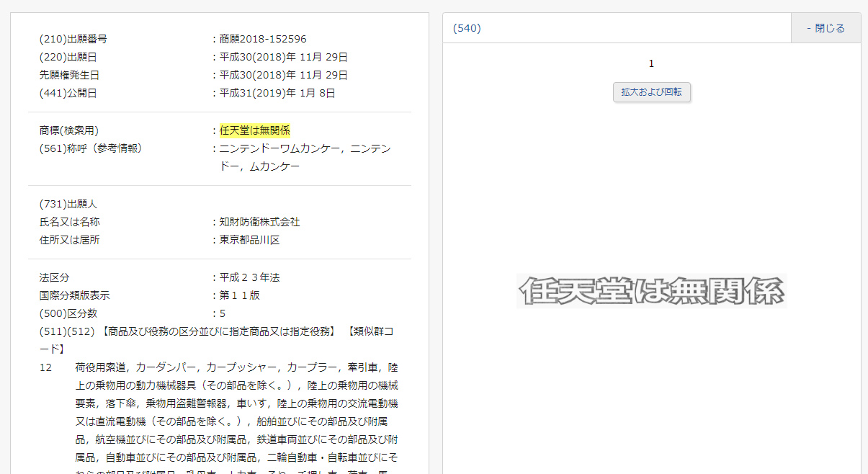Screen dimensions: 868x474
Task: Select the highlighted 任天堂は無関係 trademark text
Action: click(x=255, y=130)
